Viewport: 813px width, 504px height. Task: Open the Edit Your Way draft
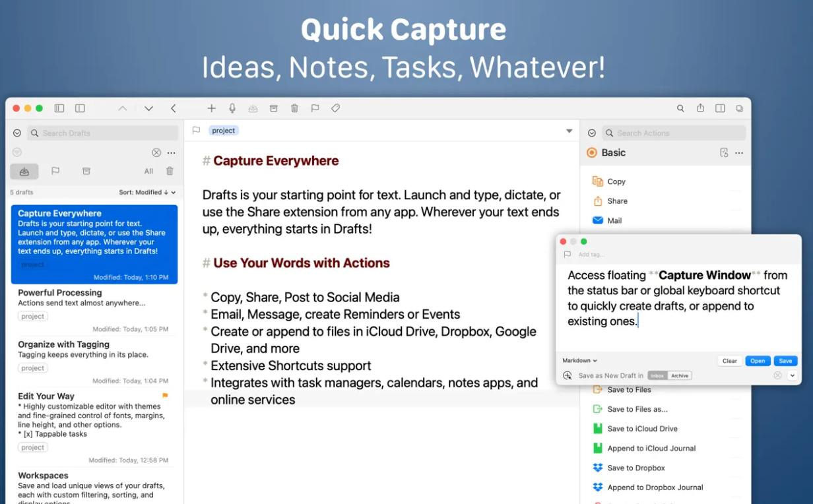(94, 427)
